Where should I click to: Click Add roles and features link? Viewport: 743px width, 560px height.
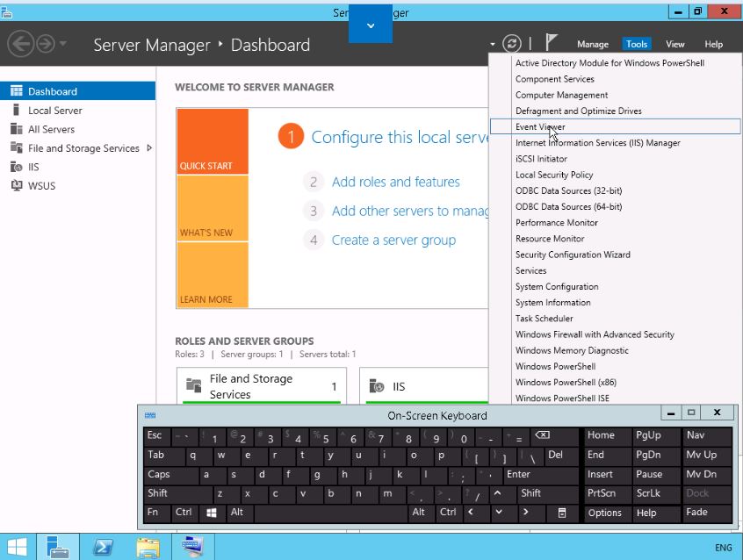395,182
